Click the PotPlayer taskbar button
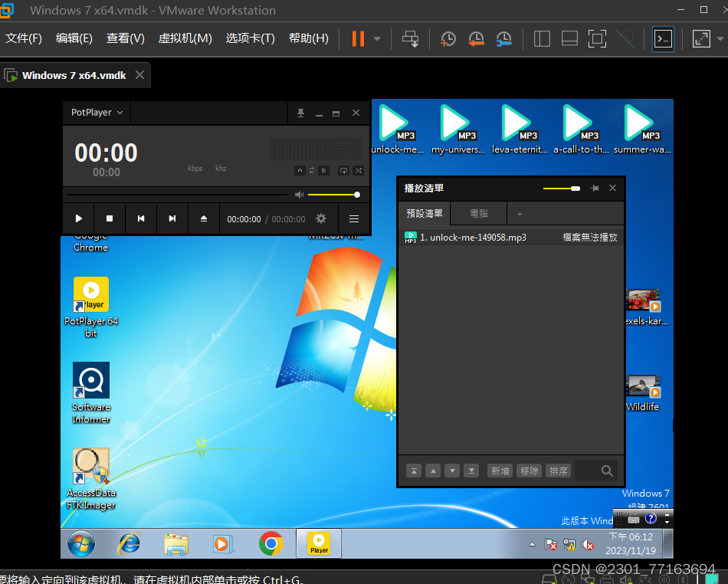Viewport: 728px width, 584px height. pos(319,543)
